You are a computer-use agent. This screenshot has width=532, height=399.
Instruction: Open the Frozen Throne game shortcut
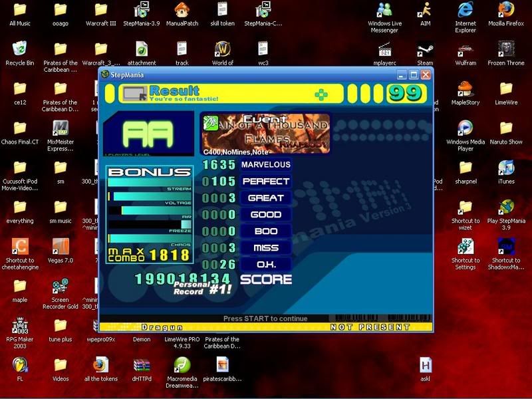(506, 50)
